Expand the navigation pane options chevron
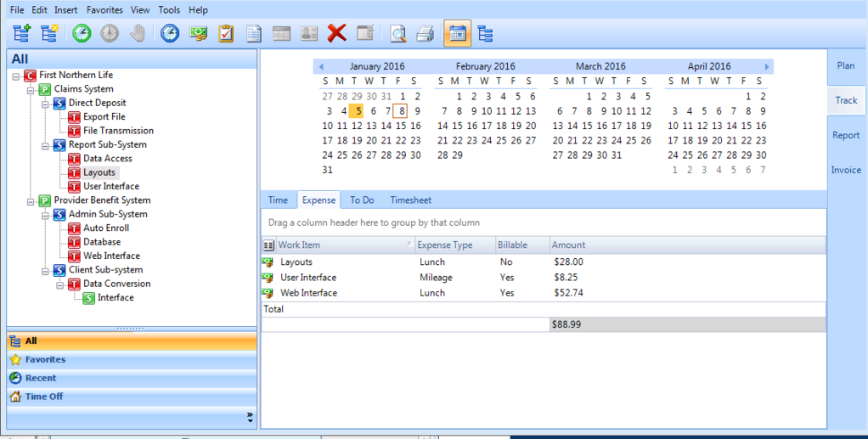 pyautogui.click(x=250, y=417)
